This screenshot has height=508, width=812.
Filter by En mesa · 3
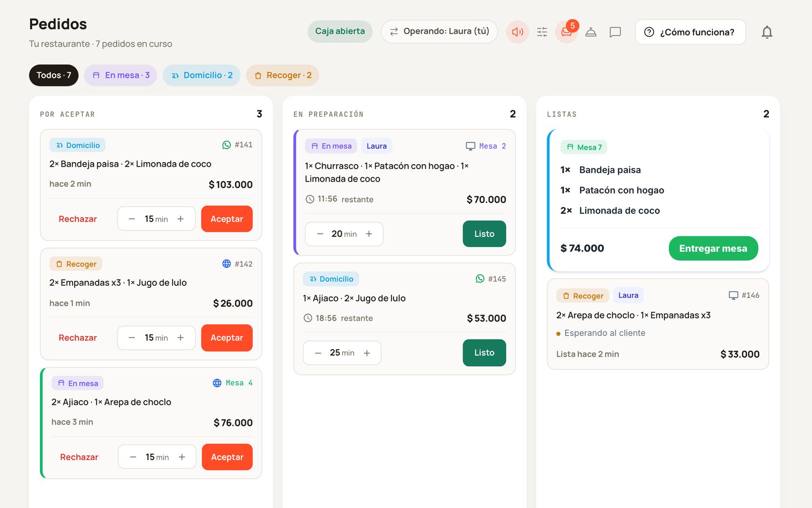click(x=121, y=75)
